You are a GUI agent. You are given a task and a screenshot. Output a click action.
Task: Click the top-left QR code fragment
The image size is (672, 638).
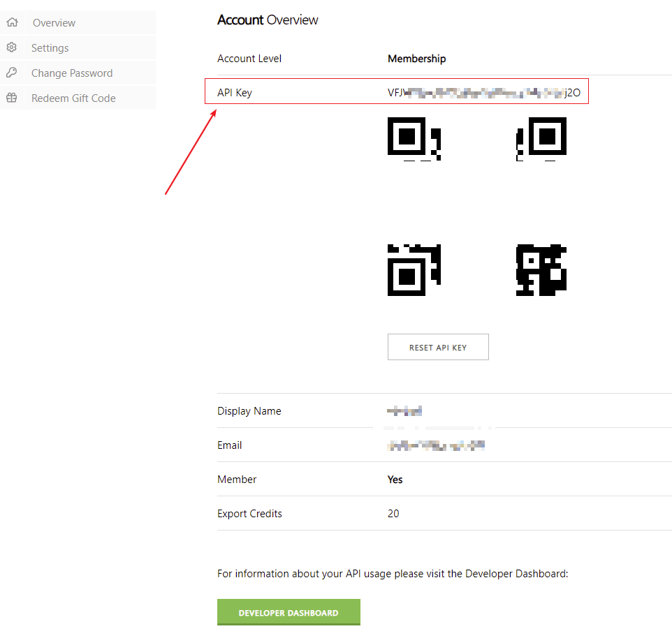click(x=414, y=139)
